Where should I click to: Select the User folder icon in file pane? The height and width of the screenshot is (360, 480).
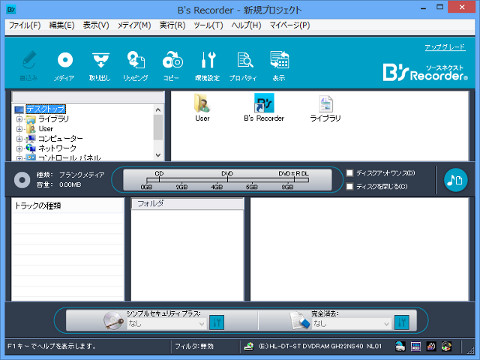click(x=202, y=108)
